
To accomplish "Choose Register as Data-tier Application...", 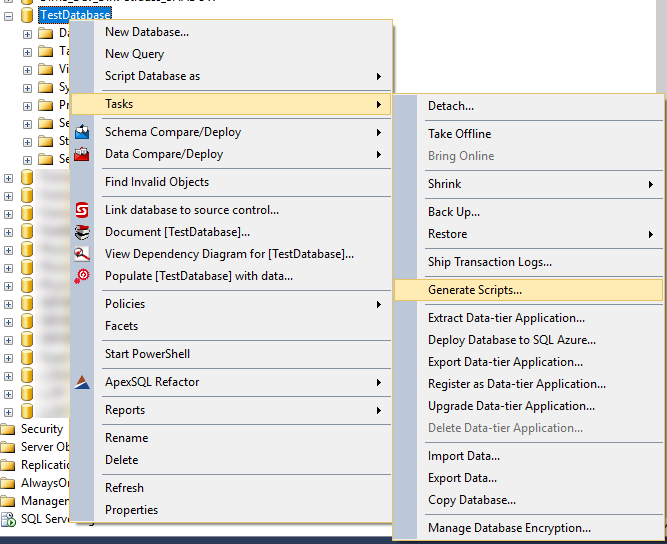I will (528, 384).
